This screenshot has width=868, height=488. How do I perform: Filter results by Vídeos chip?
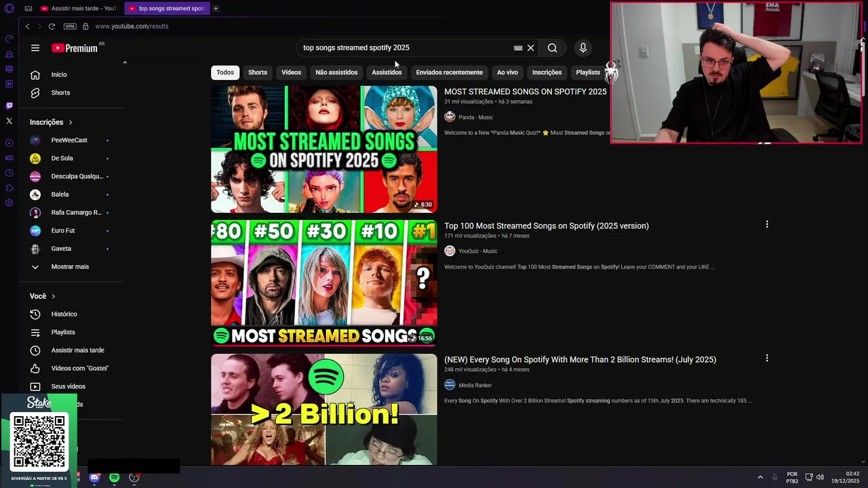click(x=292, y=73)
